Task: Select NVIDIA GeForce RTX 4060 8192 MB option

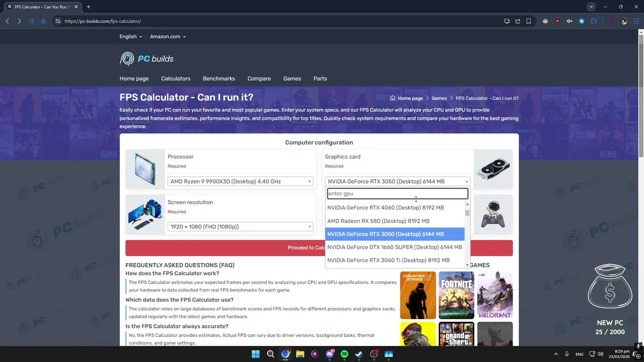Action: pos(395,208)
